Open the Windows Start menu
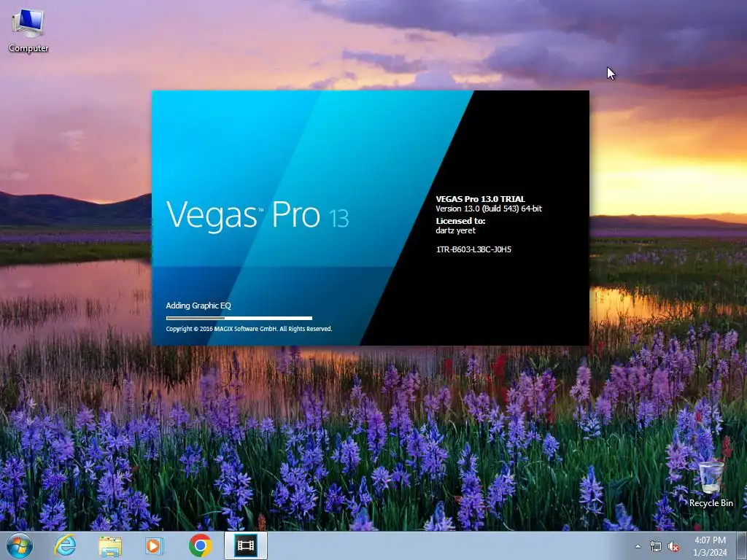The height and width of the screenshot is (560, 747). click(x=20, y=545)
